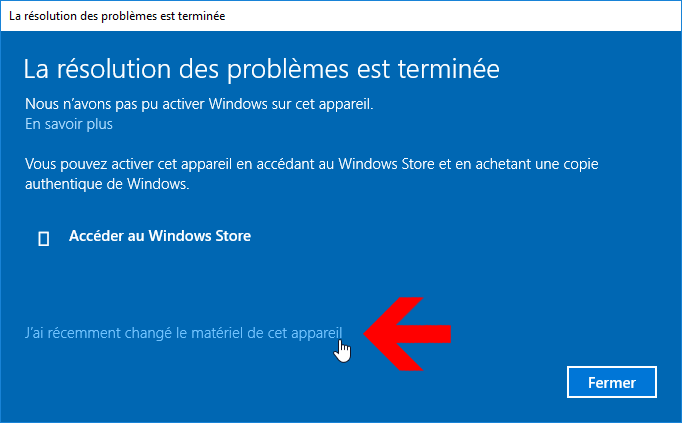Image resolution: width=682 pixels, height=423 pixels.
Task: Close the dialog with the Fermer button
Action: point(612,382)
